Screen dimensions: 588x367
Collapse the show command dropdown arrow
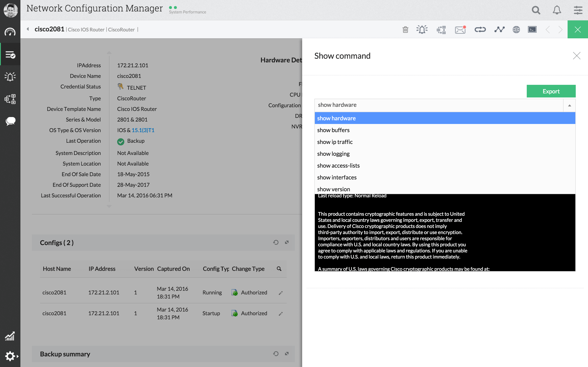coord(569,105)
